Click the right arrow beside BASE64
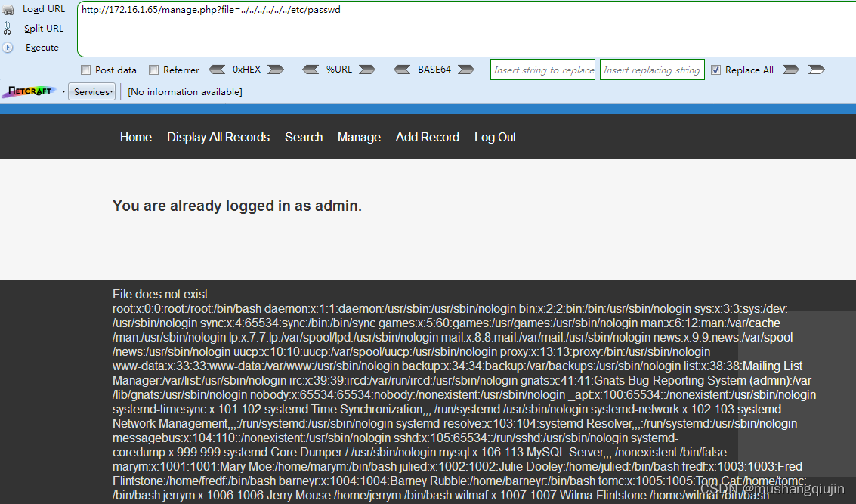 tap(466, 70)
